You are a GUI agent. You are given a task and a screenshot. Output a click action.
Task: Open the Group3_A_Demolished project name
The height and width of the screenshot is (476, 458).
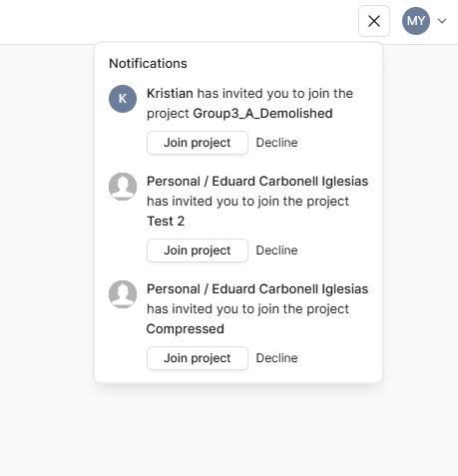click(x=262, y=114)
